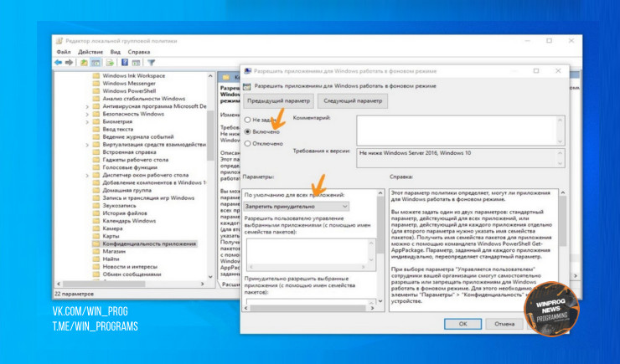Click the Up one level folder icon
This screenshot has width=620, height=364.
pyautogui.click(x=84, y=63)
